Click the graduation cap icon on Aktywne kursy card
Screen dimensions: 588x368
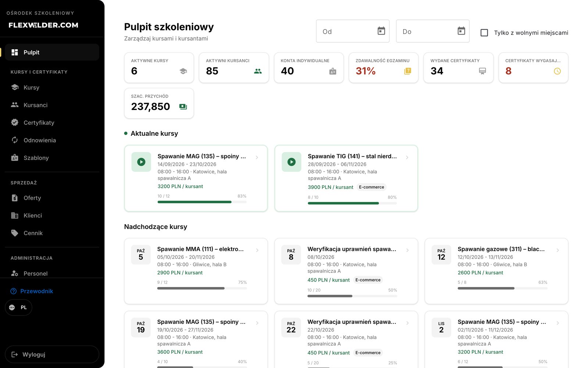coord(183,71)
